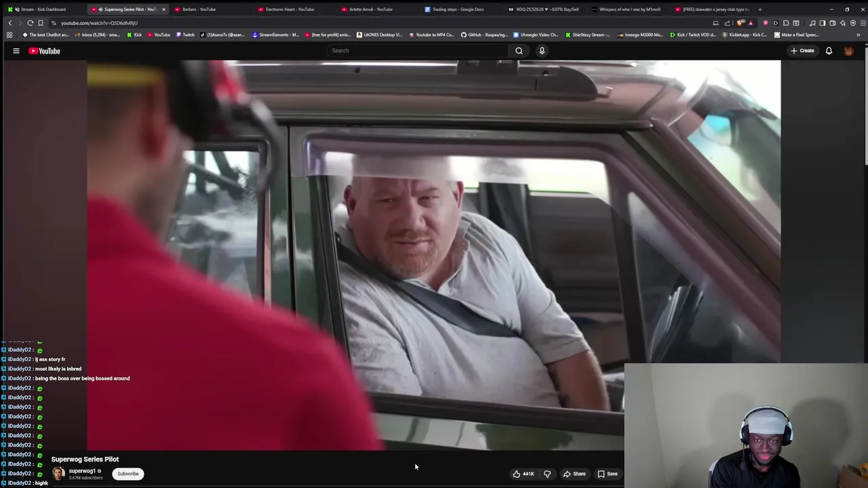Click the share page icon in address bar
The image size is (868, 488).
pos(727,23)
